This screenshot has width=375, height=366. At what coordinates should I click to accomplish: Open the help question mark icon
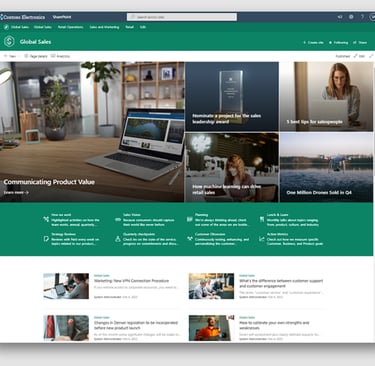pyautogui.click(x=362, y=17)
